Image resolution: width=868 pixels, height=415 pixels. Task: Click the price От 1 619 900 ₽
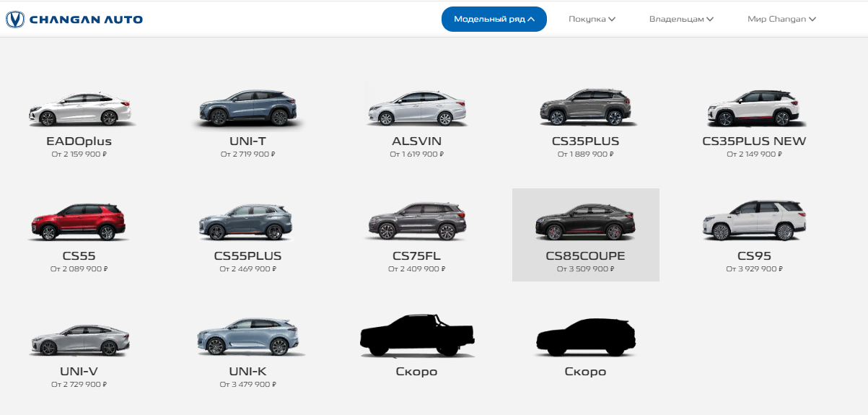(x=416, y=154)
